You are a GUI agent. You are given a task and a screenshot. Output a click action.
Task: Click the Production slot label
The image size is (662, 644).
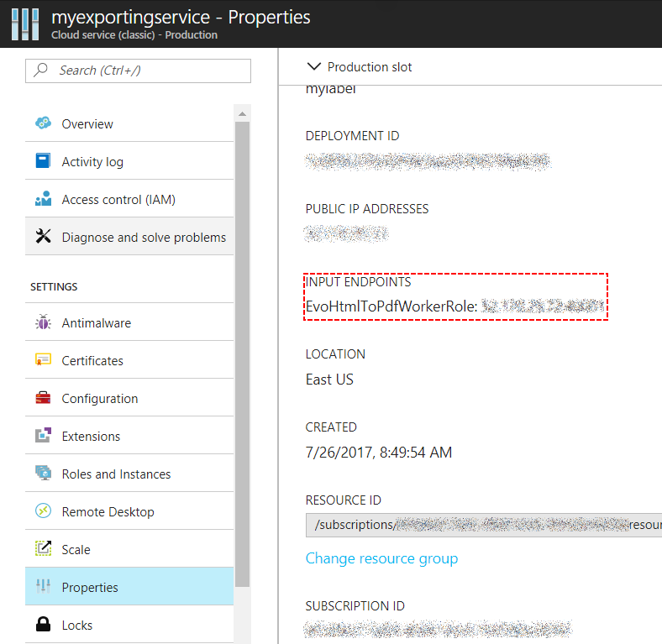(370, 66)
